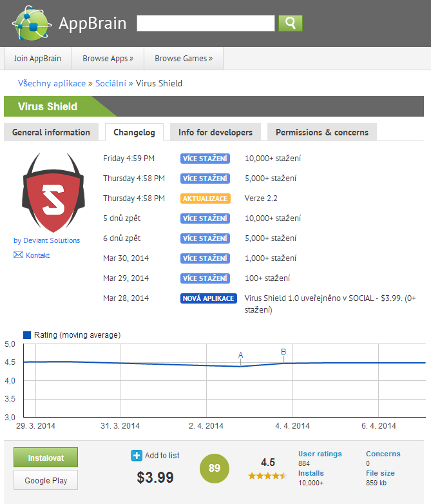The width and height of the screenshot is (431, 504).
Task: Click the "884" user ratings count
Action: (304, 463)
